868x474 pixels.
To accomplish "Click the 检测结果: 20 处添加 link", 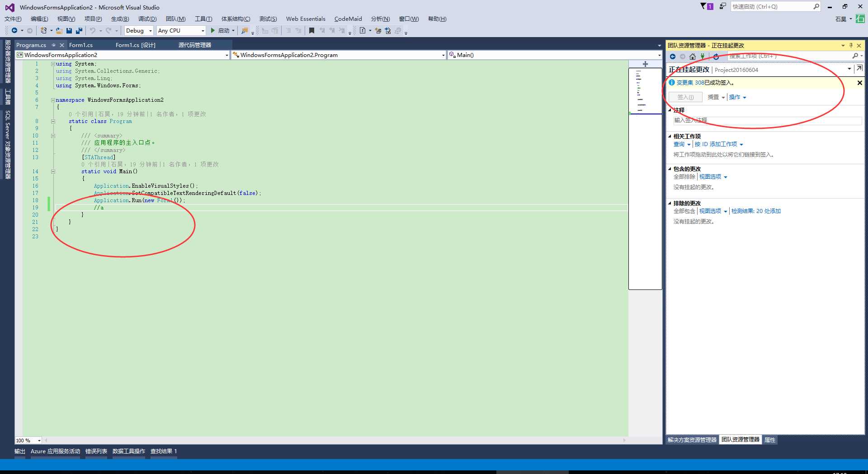I will 756,211.
